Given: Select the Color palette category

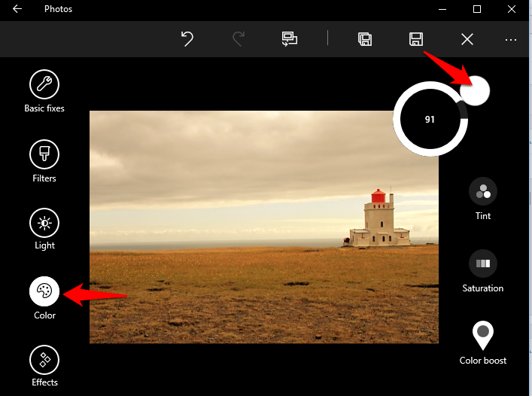Looking at the screenshot, I should coord(44,291).
